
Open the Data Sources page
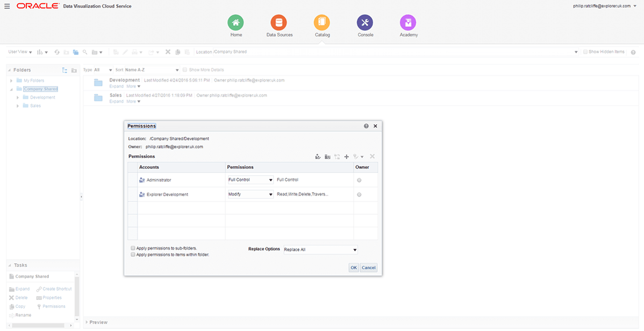tap(279, 23)
